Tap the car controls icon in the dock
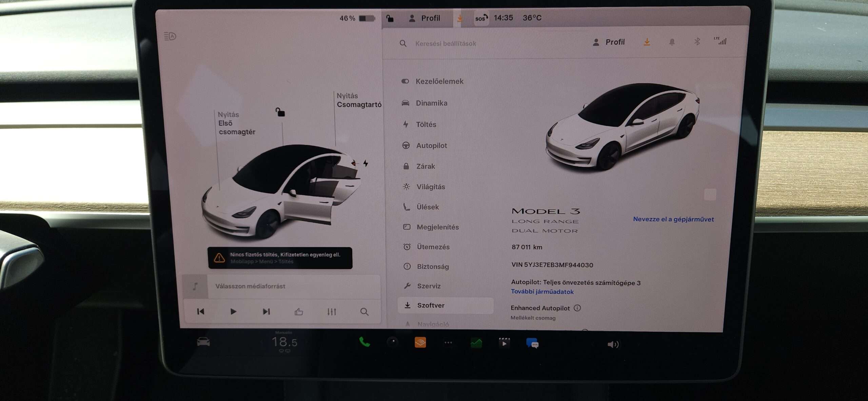The height and width of the screenshot is (401, 868). click(203, 342)
